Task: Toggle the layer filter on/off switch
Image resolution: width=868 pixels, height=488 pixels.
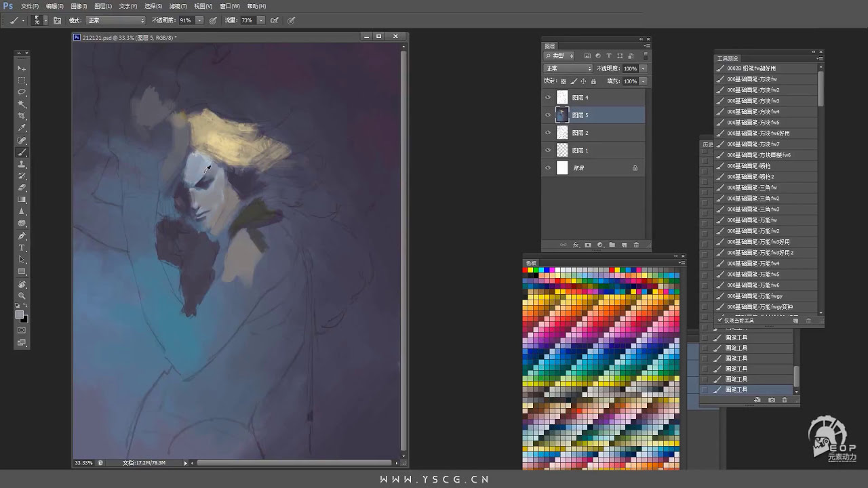Action: [x=646, y=56]
